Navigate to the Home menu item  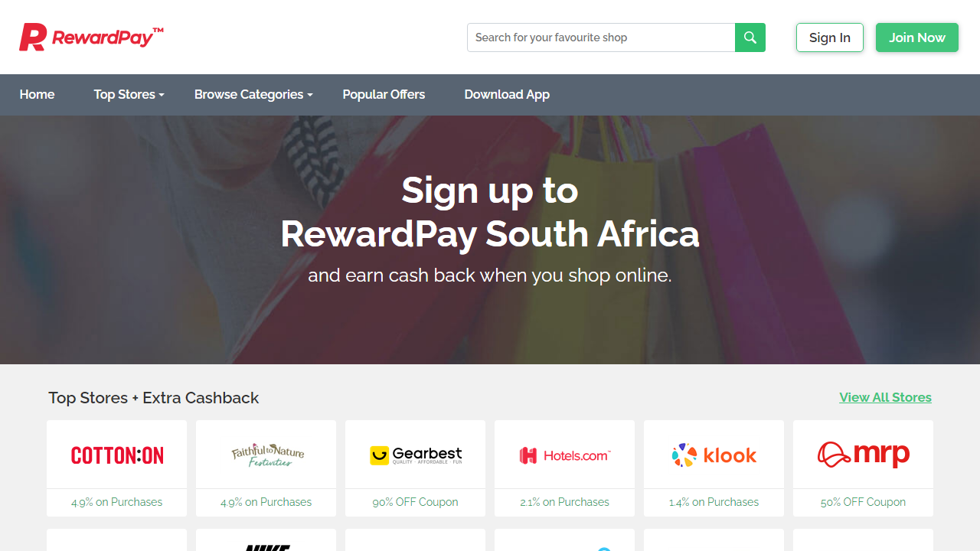pyautogui.click(x=37, y=94)
